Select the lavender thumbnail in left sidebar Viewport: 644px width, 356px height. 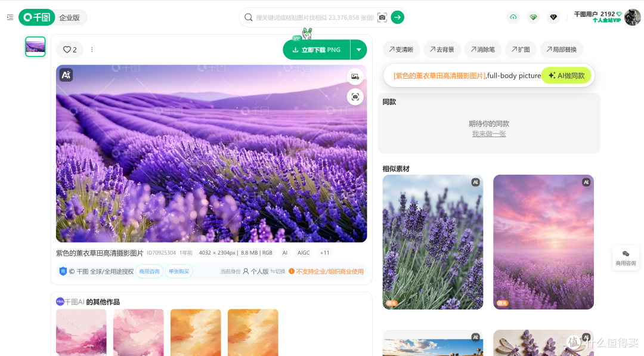pos(35,47)
